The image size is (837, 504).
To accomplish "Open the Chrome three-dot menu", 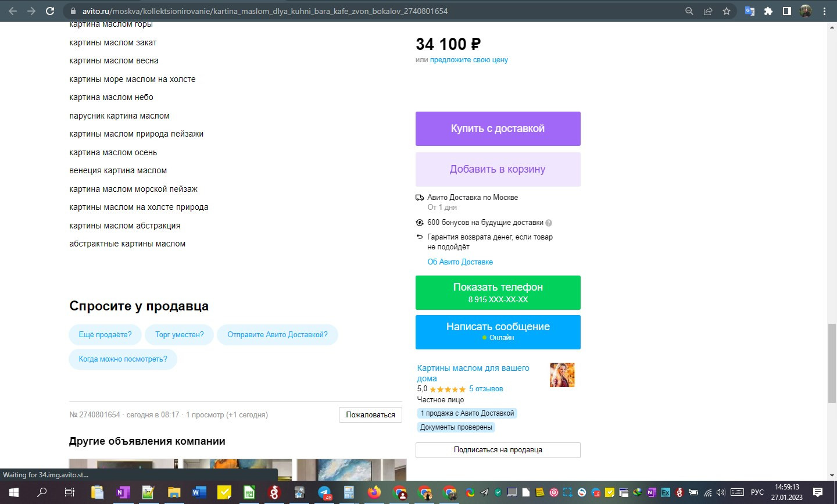I will tap(824, 11).
